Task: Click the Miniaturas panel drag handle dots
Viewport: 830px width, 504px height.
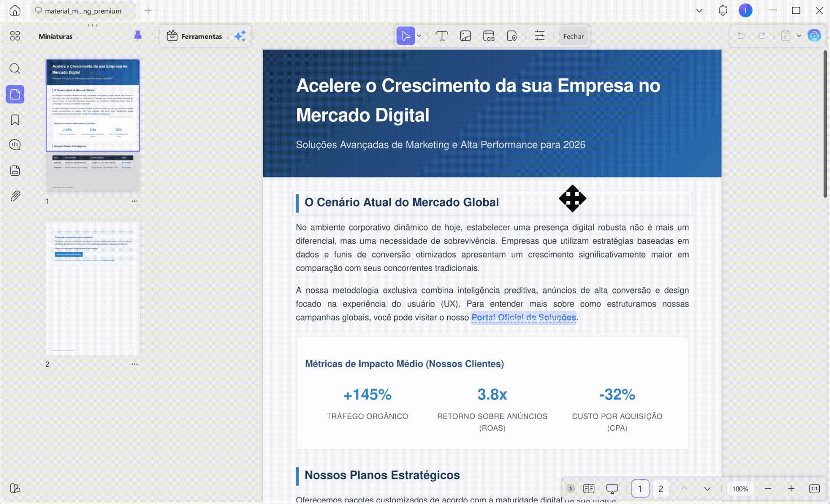Action: 93,25
